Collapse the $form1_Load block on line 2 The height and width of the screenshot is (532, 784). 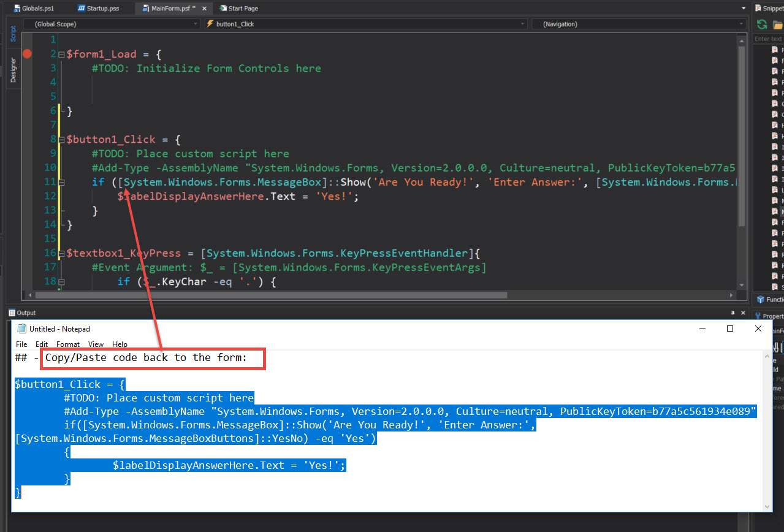[61, 54]
